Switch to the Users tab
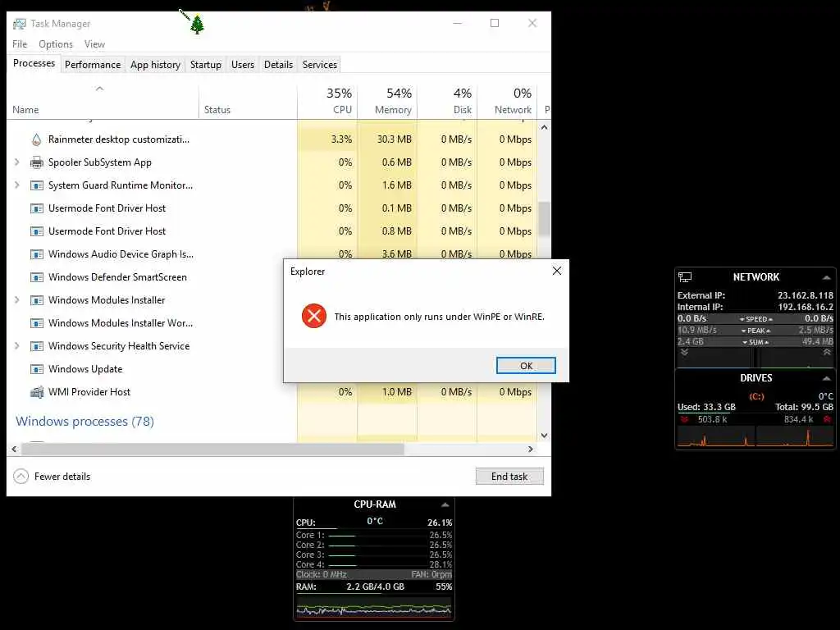This screenshot has height=630, width=840. click(243, 65)
